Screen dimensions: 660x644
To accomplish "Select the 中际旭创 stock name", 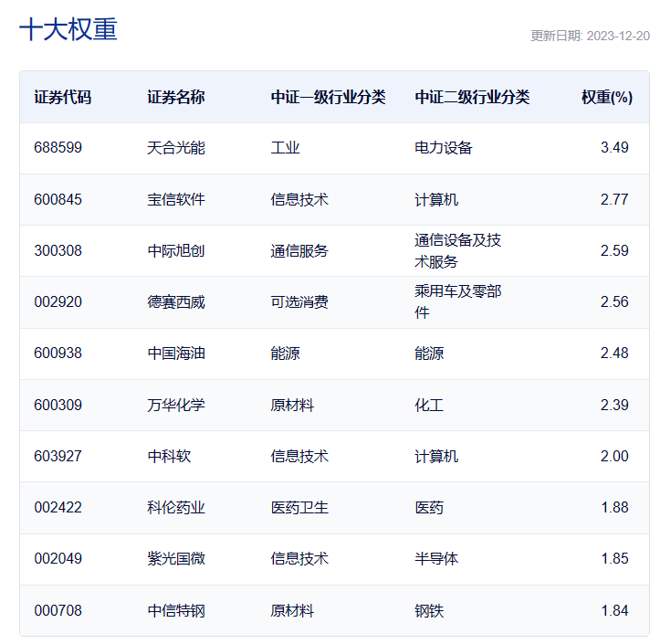I will click(176, 250).
